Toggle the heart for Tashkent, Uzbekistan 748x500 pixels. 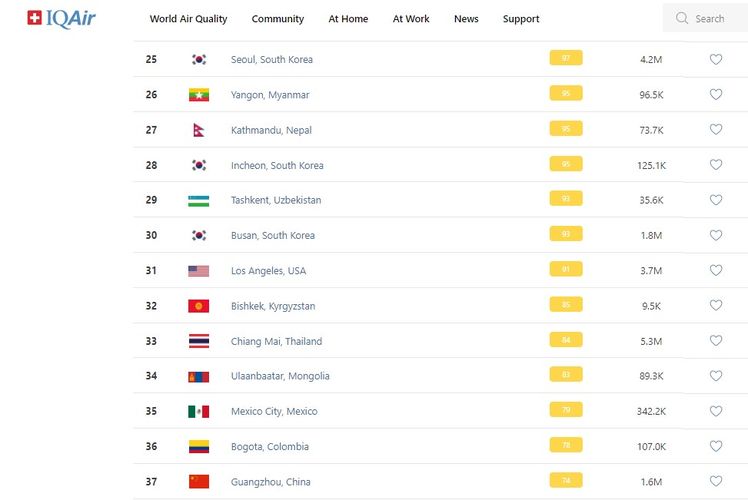[716, 200]
